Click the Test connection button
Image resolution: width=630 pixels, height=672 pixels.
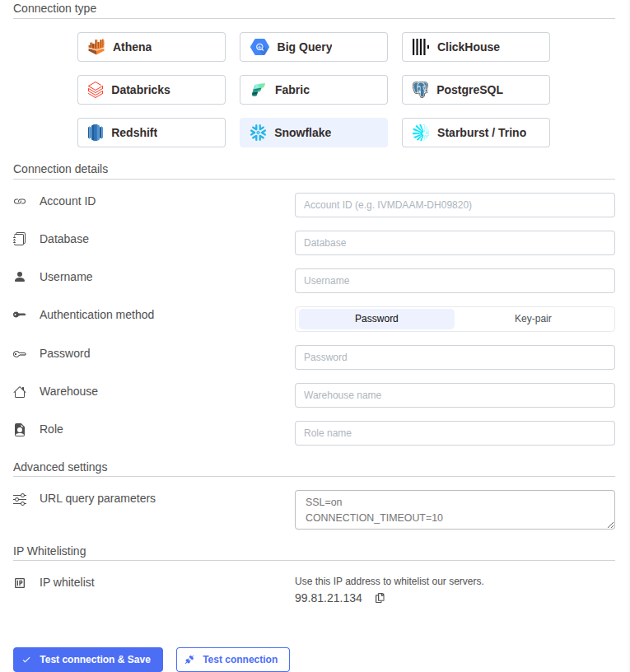tap(233, 659)
